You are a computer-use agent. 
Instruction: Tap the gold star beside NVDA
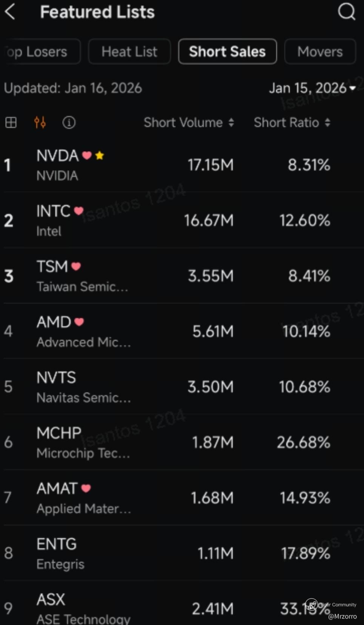point(100,155)
